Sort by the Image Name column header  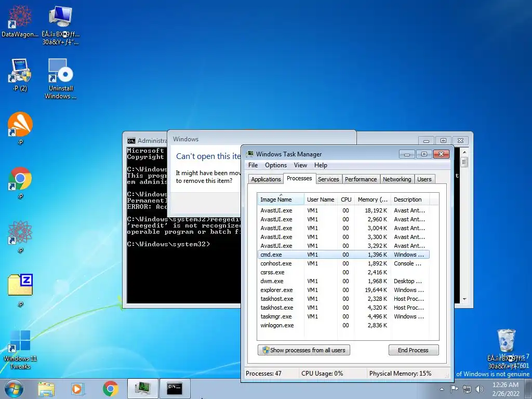[x=281, y=199]
